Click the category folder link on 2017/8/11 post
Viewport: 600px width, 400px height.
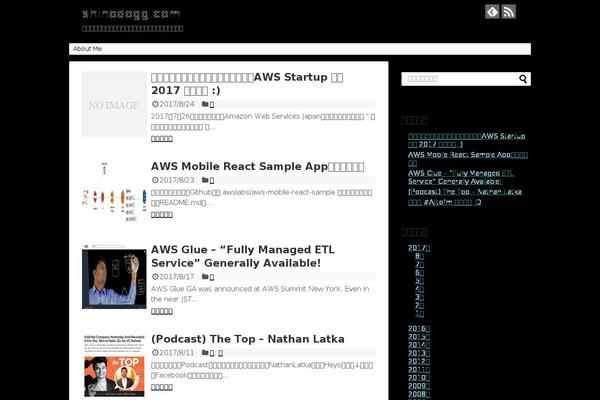tap(216, 353)
